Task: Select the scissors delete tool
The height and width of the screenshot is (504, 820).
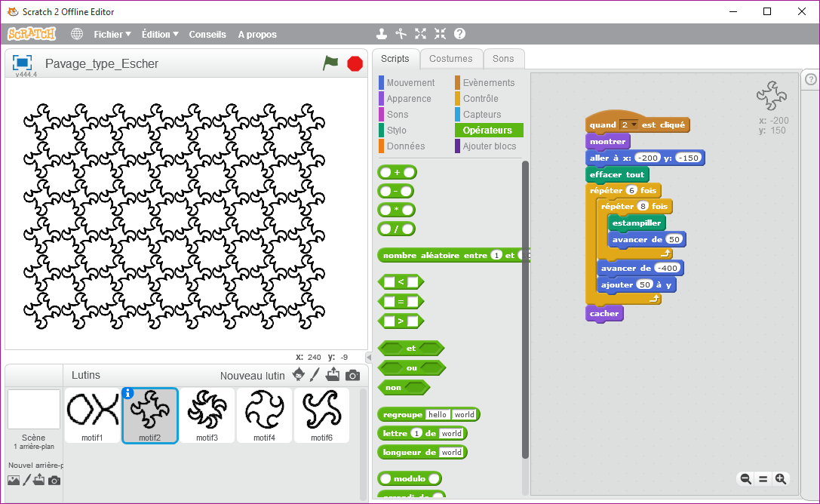Action: (x=401, y=34)
